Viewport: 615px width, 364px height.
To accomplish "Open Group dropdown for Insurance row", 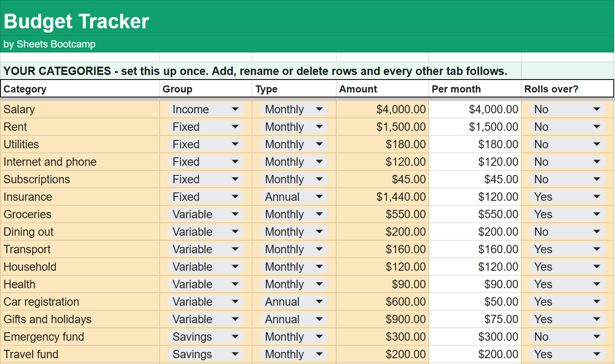I will [206, 197].
